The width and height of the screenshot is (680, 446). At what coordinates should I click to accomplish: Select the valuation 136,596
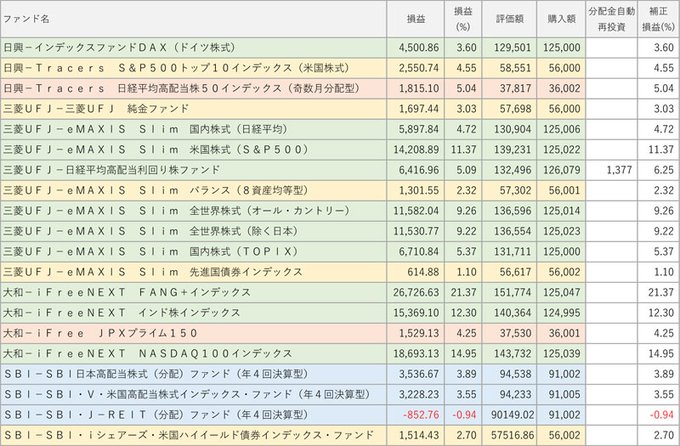[x=513, y=211]
